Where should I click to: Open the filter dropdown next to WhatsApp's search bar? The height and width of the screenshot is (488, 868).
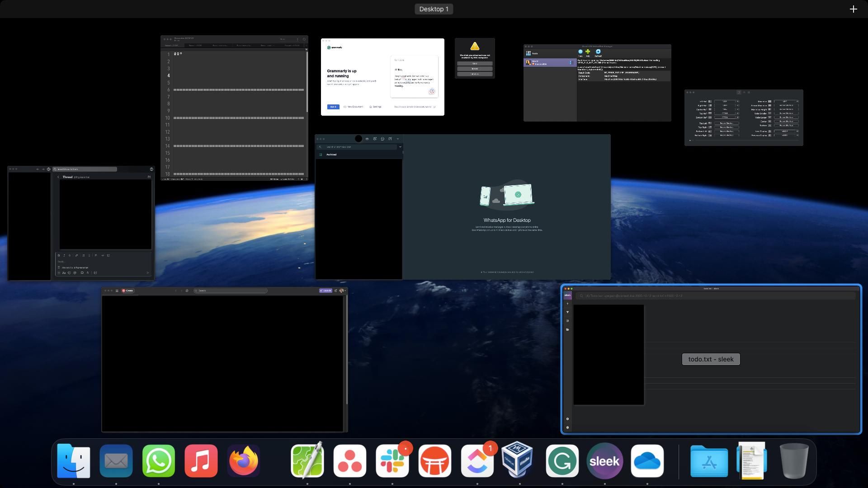pyautogui.click(x=400, y=147)
